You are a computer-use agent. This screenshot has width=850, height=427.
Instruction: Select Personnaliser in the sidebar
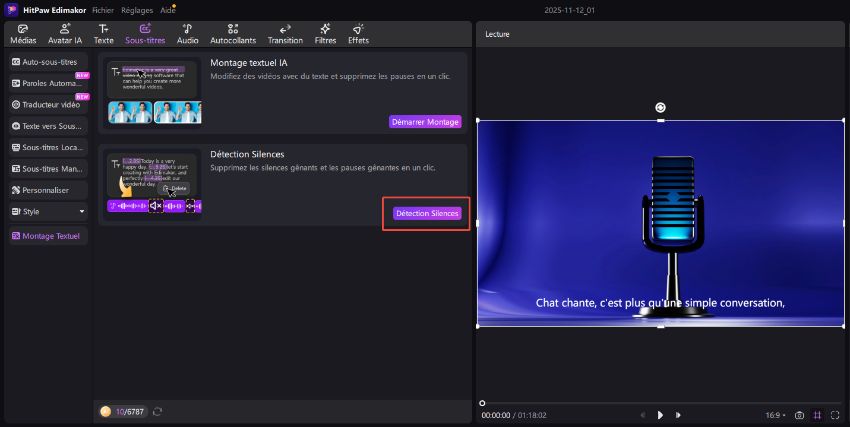(48, 190)
